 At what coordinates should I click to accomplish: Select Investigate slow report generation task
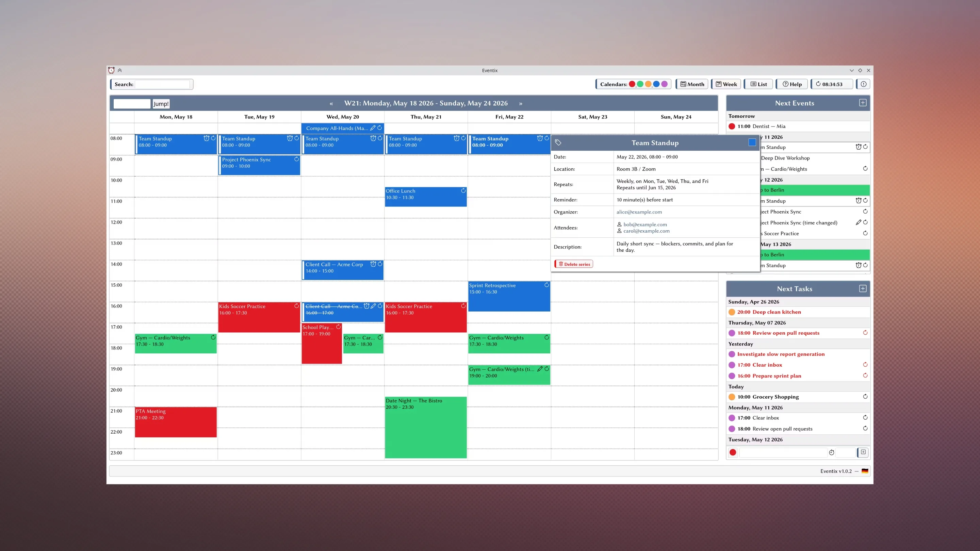click(798, 354)
